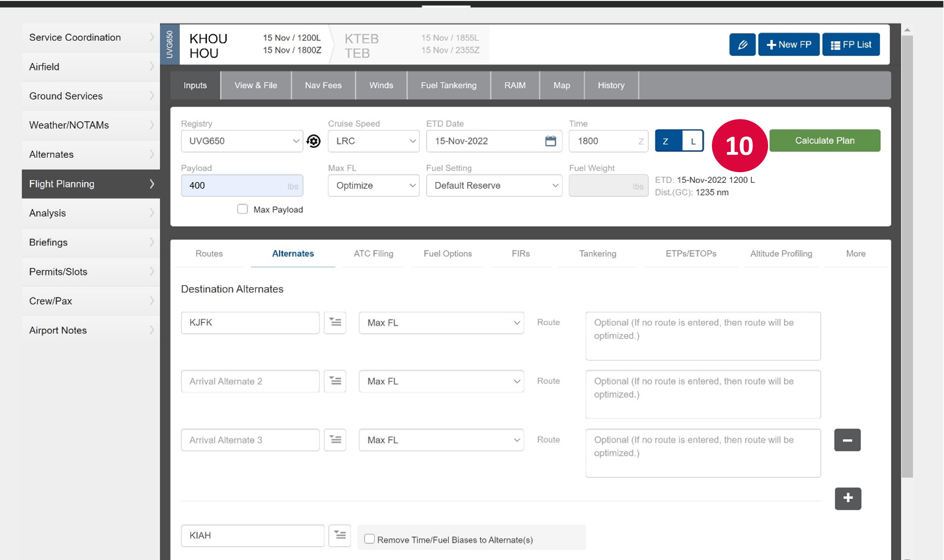Viewport: 944px width, 560px height.
Task: Click the Payload input field
Action: pos(242,185)
